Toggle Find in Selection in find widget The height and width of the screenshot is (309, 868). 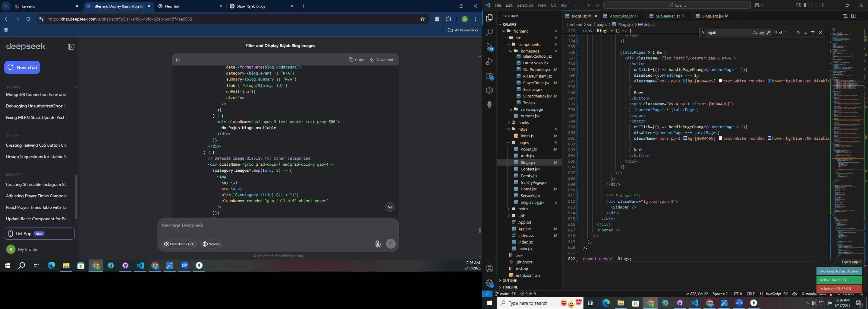(x=813, y=33)
